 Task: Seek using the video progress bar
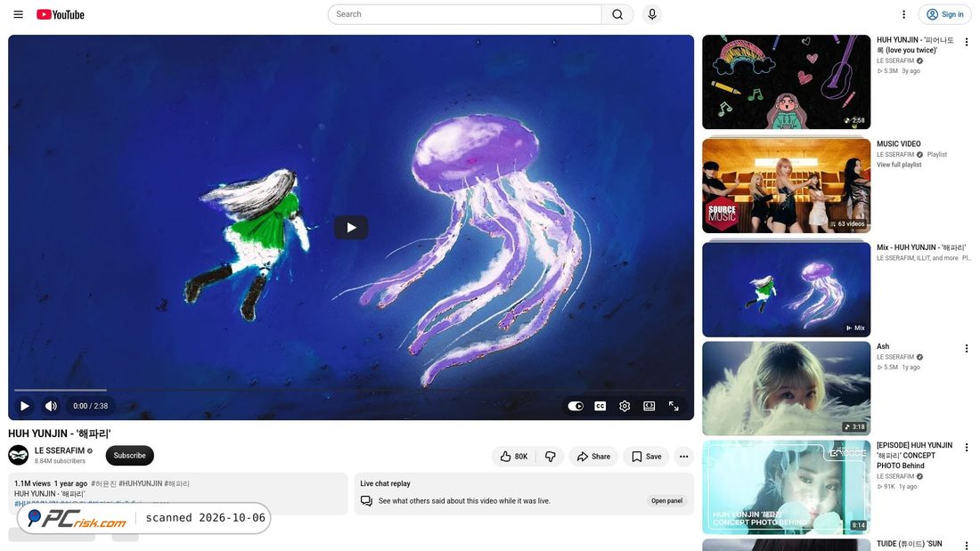click(x=351, y=390)
